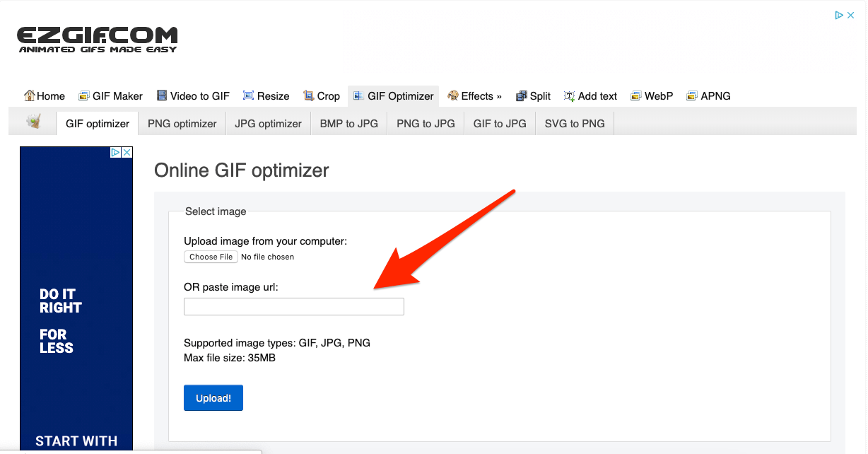Focus the paste image url field
This screenshot has width=868, height=454.
[x=294, y=307]
